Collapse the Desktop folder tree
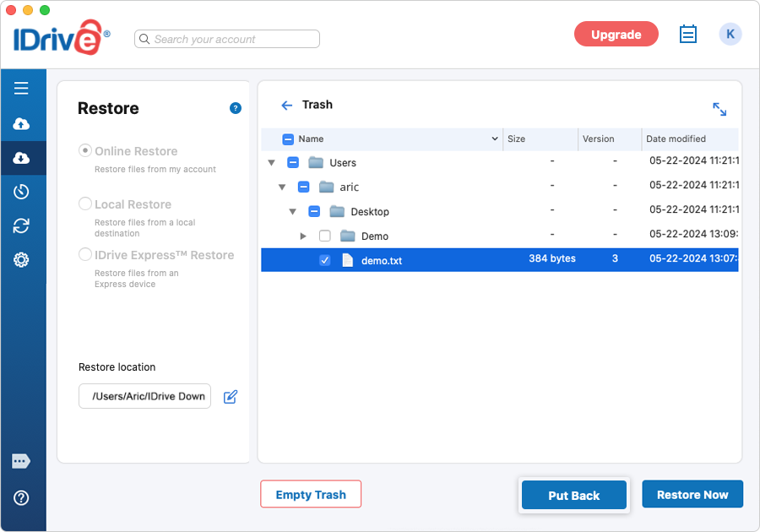The width and height of the screenshot is (760, 532). 293,212
